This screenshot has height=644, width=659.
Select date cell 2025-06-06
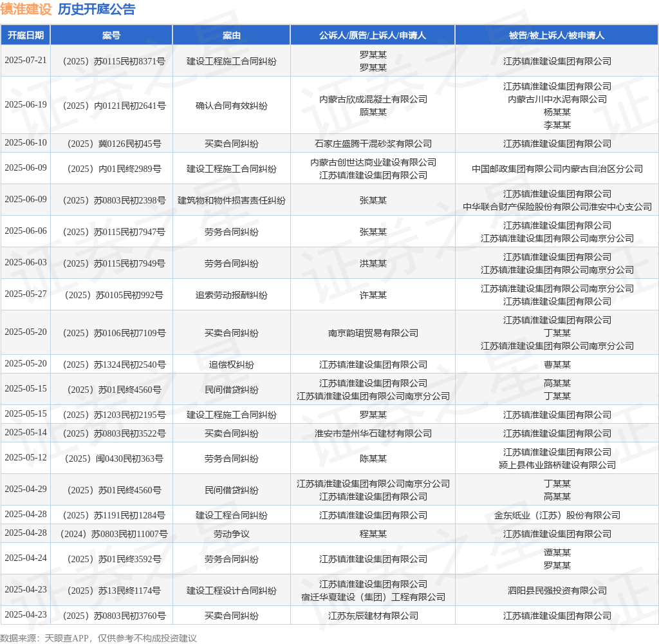click(26, 231)
